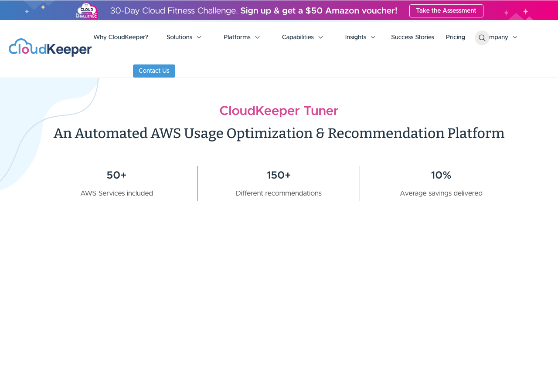Viewport: 558px width, 392px height.
Task: Click the 150+ statistic
Action: [x=279, y=176]
